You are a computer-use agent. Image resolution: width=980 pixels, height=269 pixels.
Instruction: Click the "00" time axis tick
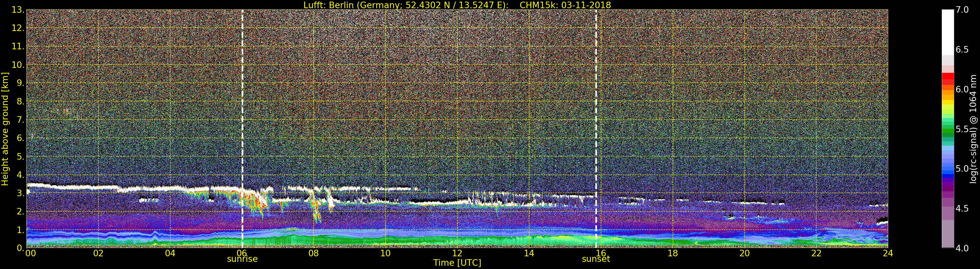30,253
